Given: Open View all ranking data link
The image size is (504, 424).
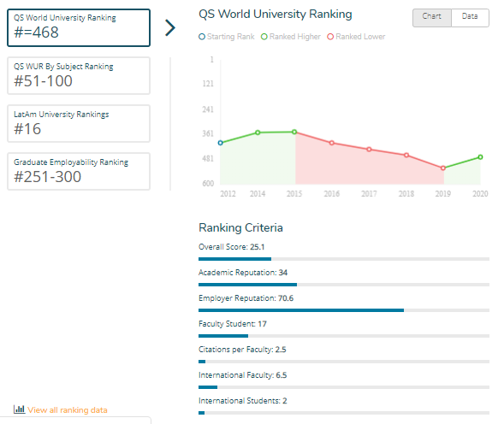Looking at the screenshot, I should pyautogui.click(x=68, y=409).
